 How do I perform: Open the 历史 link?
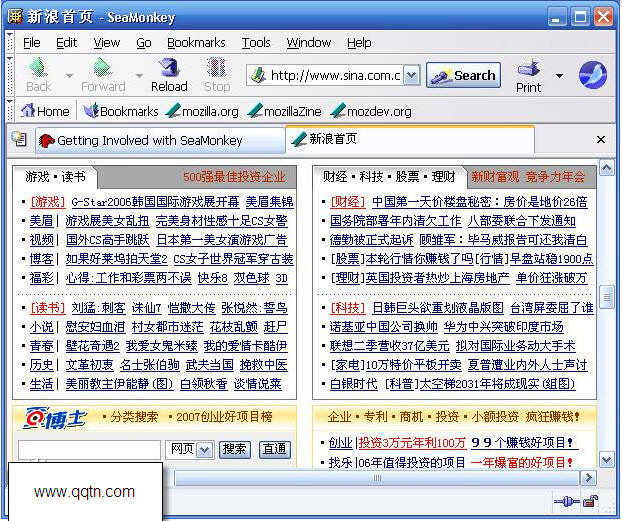[x=41, y=365]
